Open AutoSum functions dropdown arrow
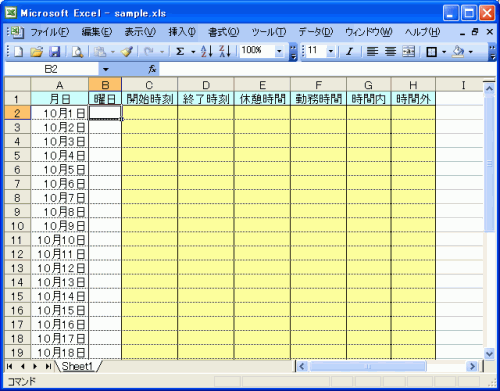 coord(193,52)
